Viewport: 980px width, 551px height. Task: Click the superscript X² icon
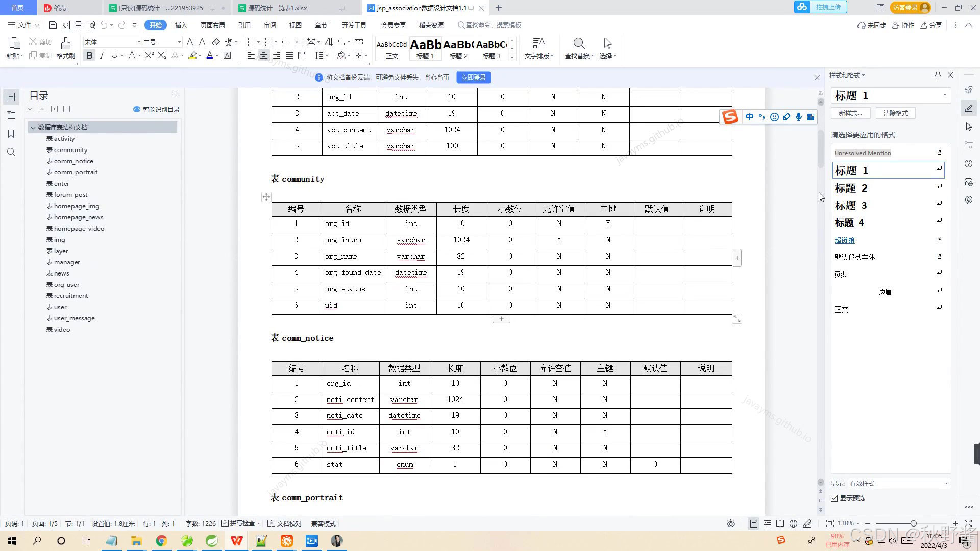click(x=149, y=56)
